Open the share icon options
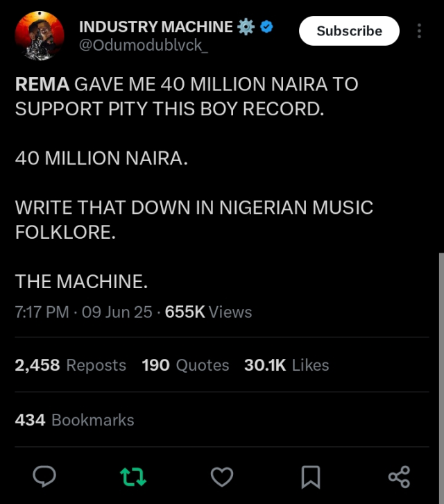The image size is (444, 504). [399, 477]
